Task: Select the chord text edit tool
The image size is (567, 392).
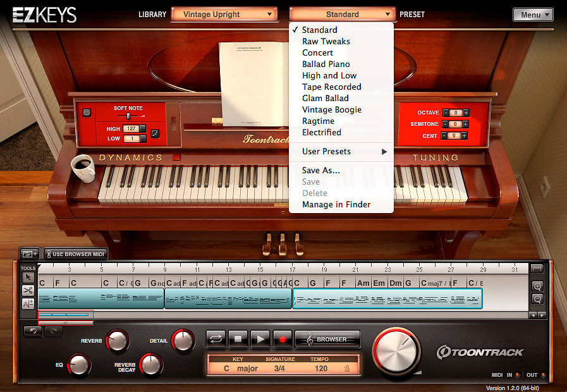Action: pyautogui.click(x=28, y=303)
